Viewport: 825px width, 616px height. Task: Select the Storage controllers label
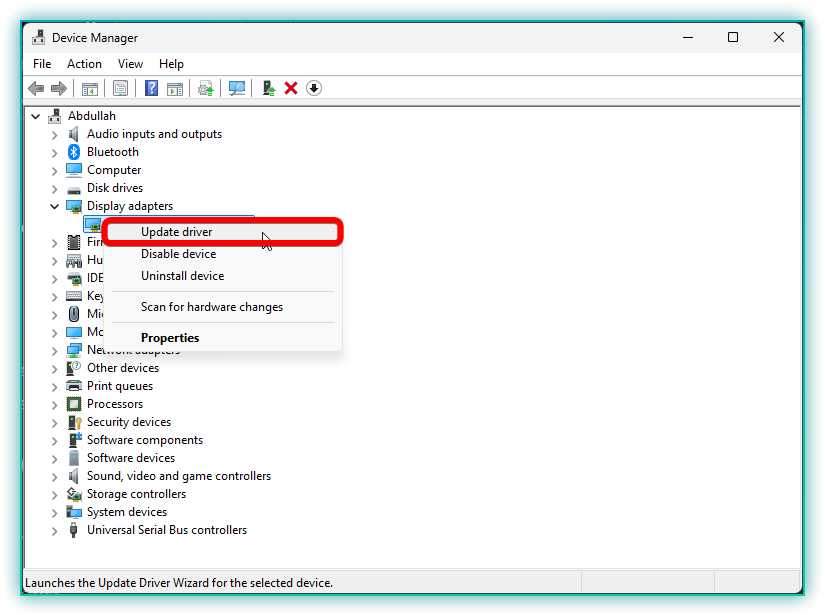click(136, 494)
